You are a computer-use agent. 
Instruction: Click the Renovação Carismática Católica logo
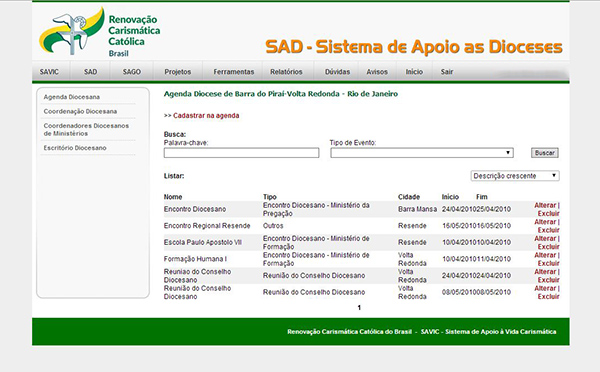pos(99,32)
